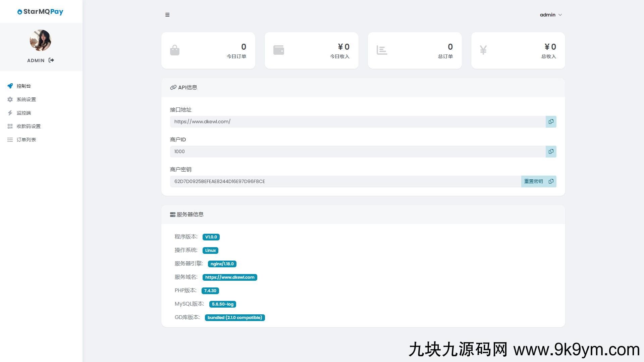The width and height of the screenshot is (644, 362).
Task: Click the 监控端 lightning icon
Action: tap(10, 113)
